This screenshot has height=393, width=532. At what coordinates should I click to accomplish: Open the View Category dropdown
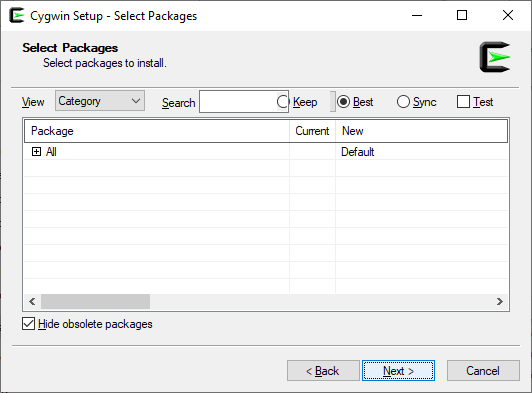[100, 101]
